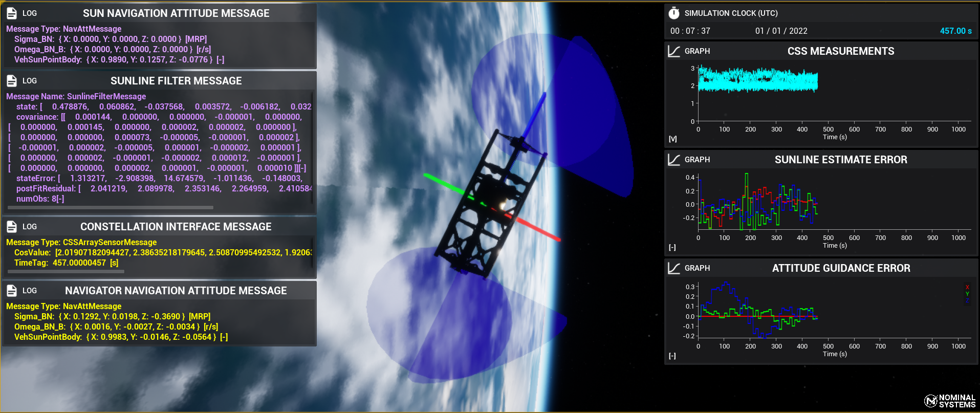980x413 pixels.
Task: Click the 01 / 01 / 2022 simulation date
Action: click(781, 31)
